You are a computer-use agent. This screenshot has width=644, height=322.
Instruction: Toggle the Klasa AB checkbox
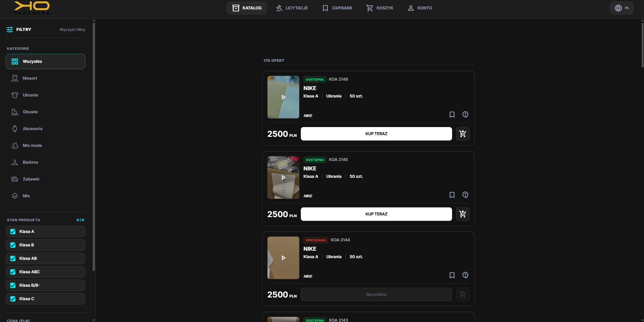[x=13, y=258]
